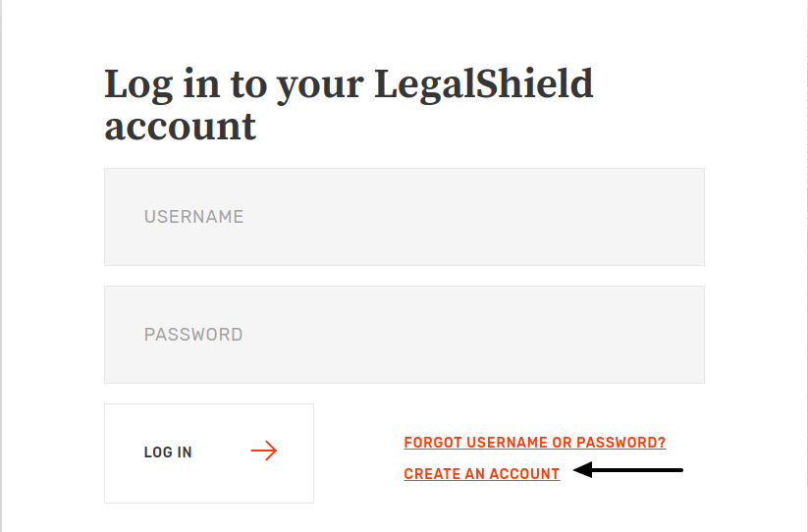
Task: Click the arrowhead of the black pointer arrow
Action: click(581, 471)
